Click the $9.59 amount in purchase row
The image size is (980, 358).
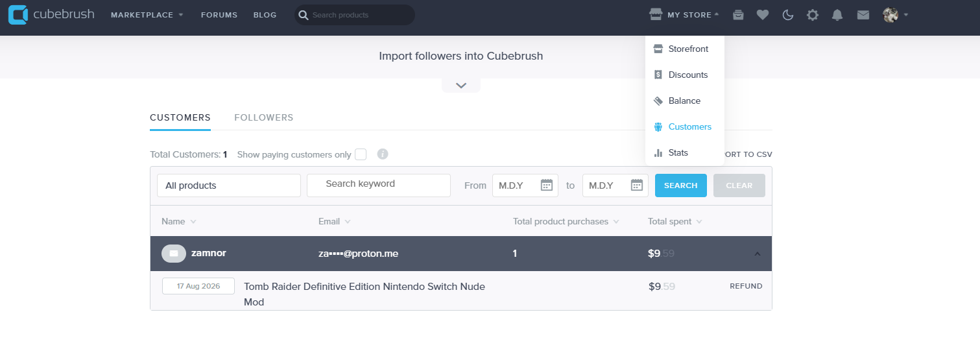tap(662, 286)
